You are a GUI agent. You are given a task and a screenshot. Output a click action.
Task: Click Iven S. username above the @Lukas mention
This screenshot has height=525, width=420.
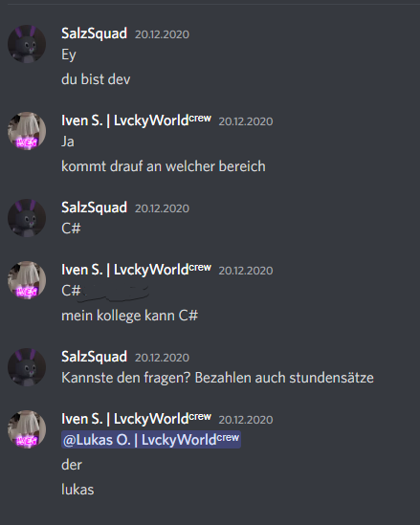click(136, 419)
